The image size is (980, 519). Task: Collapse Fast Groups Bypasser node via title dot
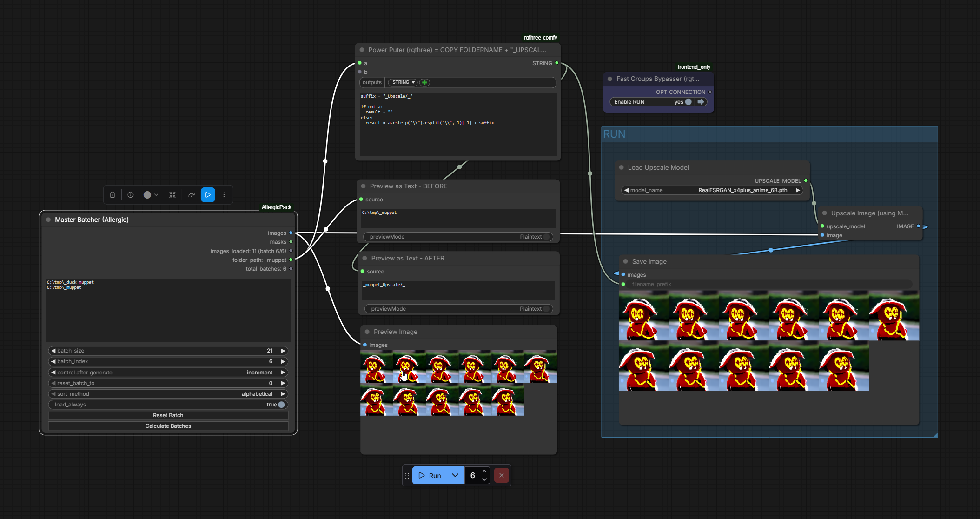610,79
